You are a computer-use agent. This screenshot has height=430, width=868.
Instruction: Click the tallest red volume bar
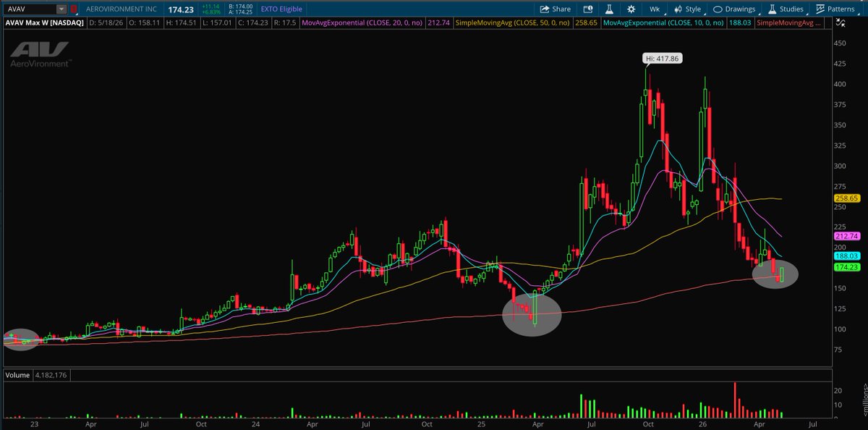(x=735, y=400)
